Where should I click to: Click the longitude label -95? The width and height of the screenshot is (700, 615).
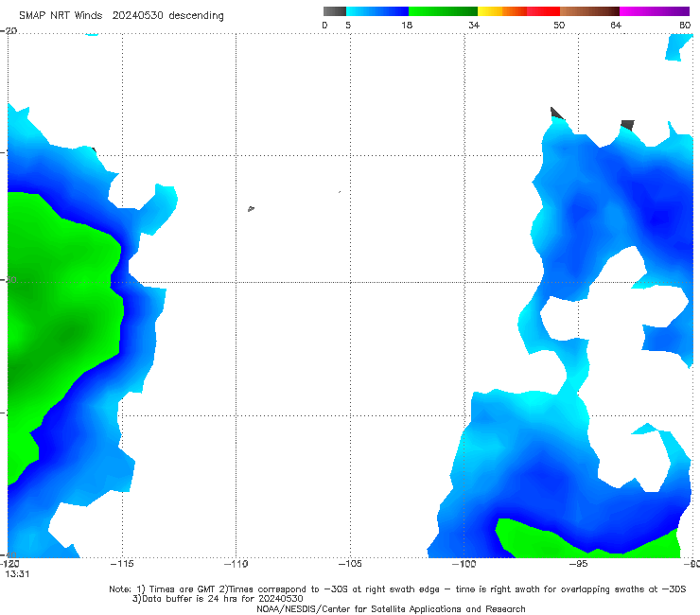[x=578, y=564]
